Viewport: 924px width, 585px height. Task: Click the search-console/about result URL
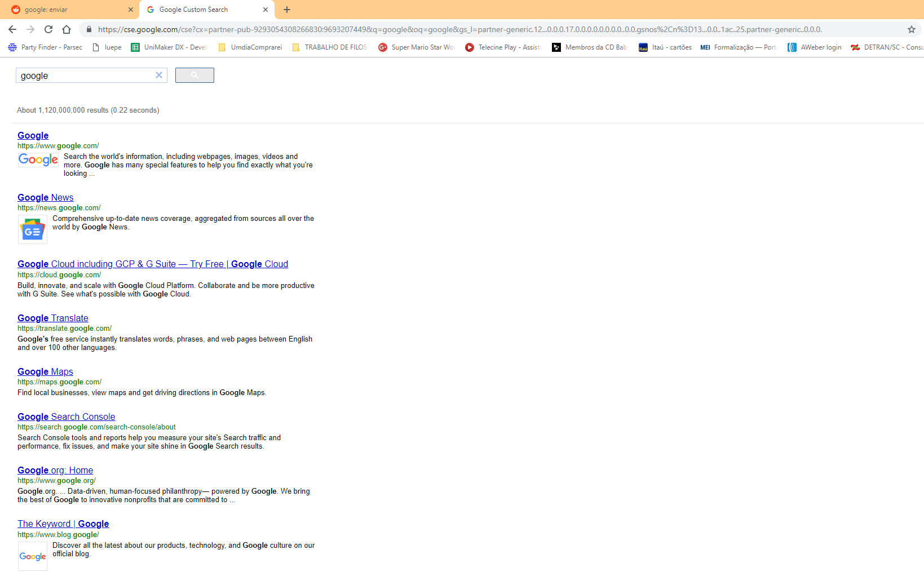(x=97, y=427)
